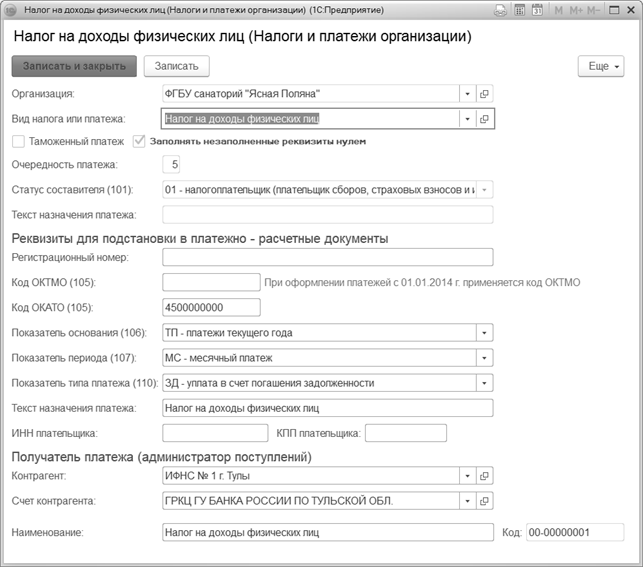Click the M- memory subtract button
643x567 pixels.
tap(593, 10)
